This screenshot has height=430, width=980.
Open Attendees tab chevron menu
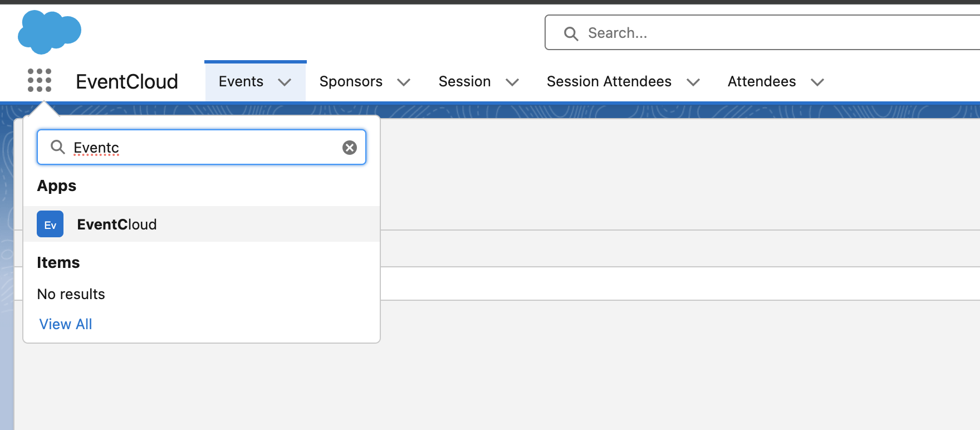[817, 82]
